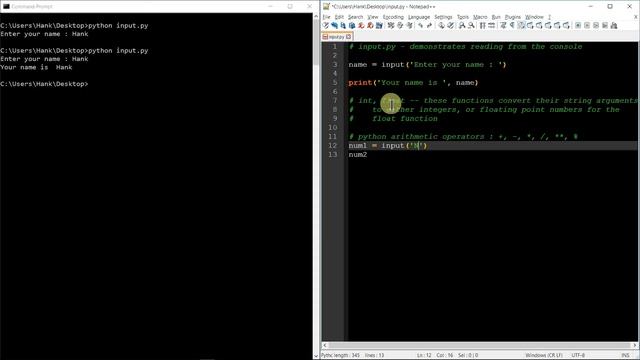
Task: Stop macro recording
Action: (587, 25)
